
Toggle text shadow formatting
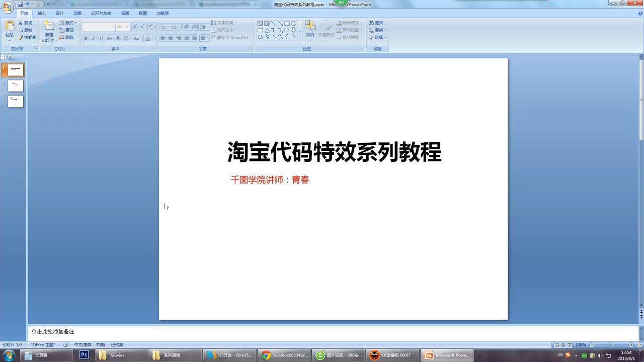tap(118, 38)
